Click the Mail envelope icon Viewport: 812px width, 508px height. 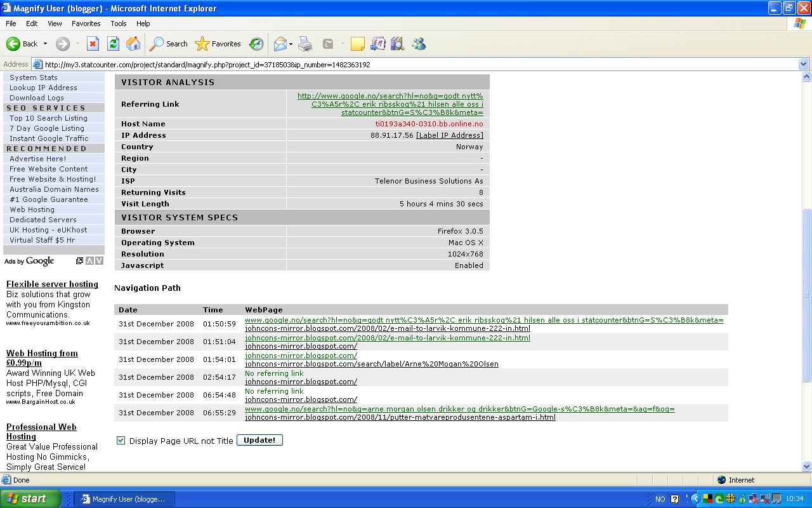point(280,44)
